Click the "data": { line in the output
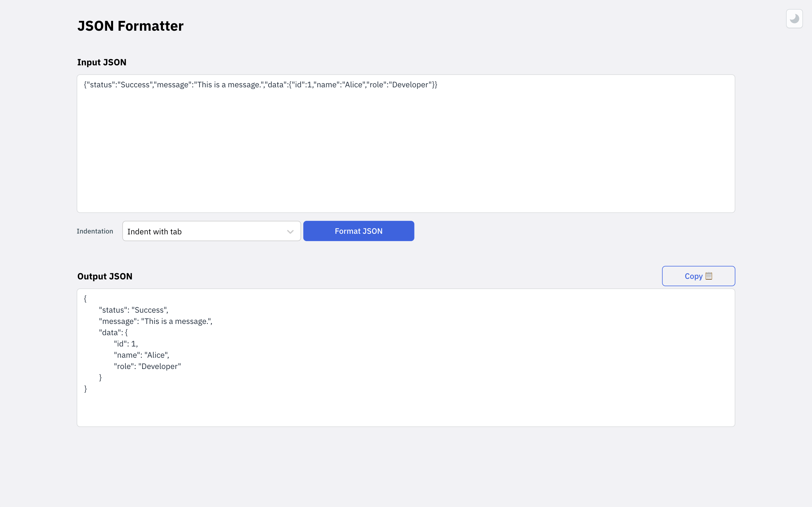 pyautogui.click(x=113, y=333)
